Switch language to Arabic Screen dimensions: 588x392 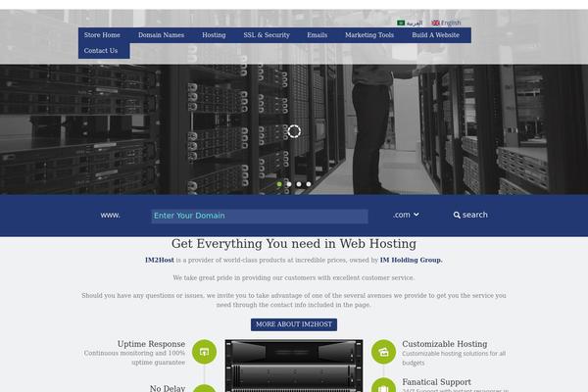410,23
